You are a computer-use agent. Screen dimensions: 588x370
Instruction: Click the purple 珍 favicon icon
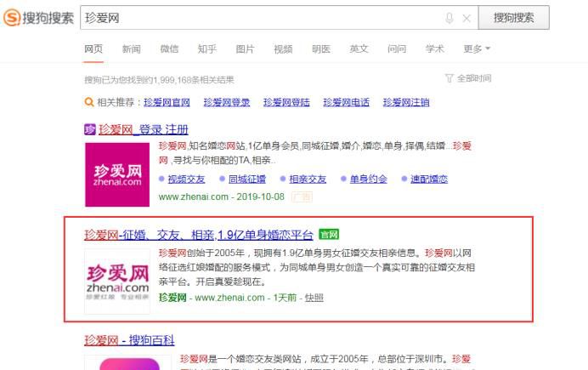pos(90,129)
